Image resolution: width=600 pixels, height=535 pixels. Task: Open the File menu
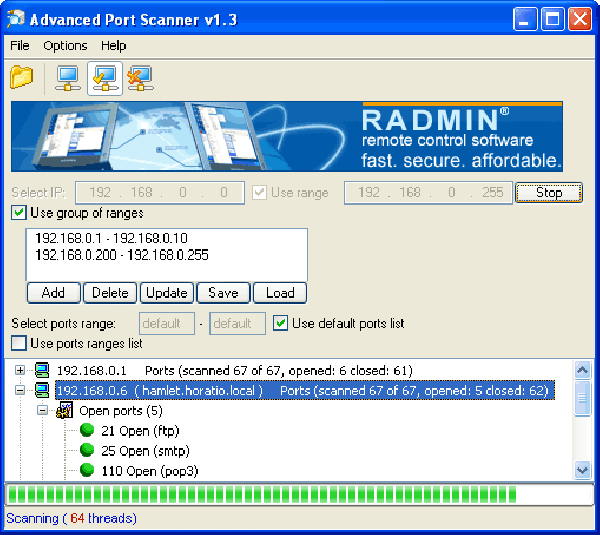pos(20,46)
